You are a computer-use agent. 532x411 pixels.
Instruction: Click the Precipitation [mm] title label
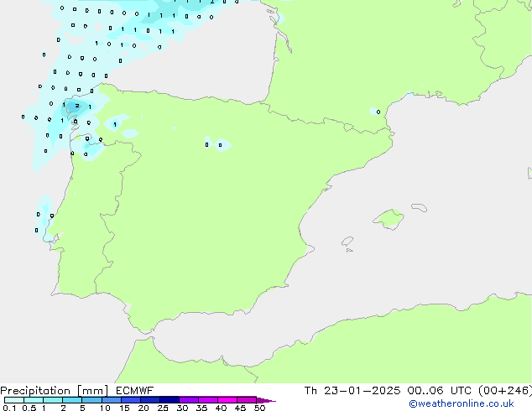point(54,391)
